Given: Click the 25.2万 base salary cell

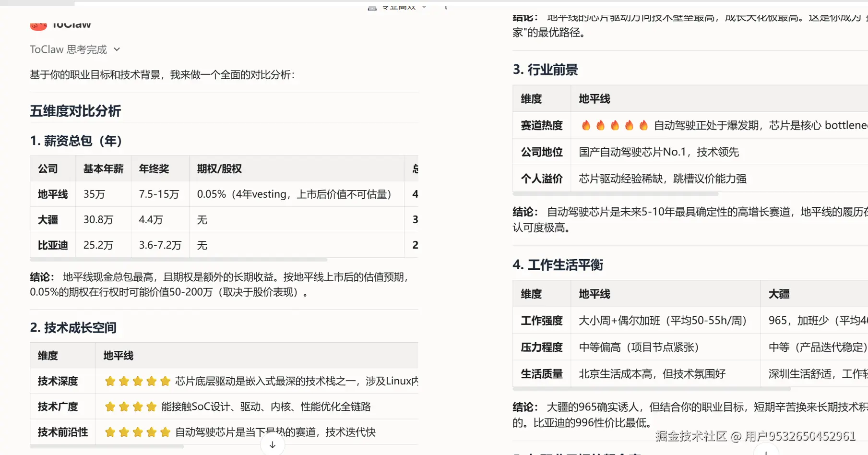Looking at the screenshot, I should [x=98, y=245].
